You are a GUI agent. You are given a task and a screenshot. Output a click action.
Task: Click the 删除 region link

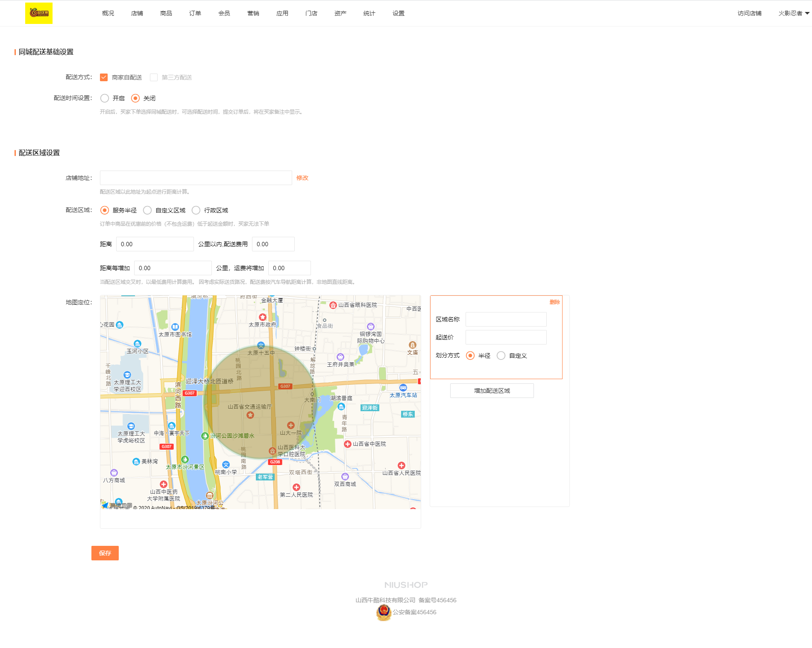tap(554, 302)
